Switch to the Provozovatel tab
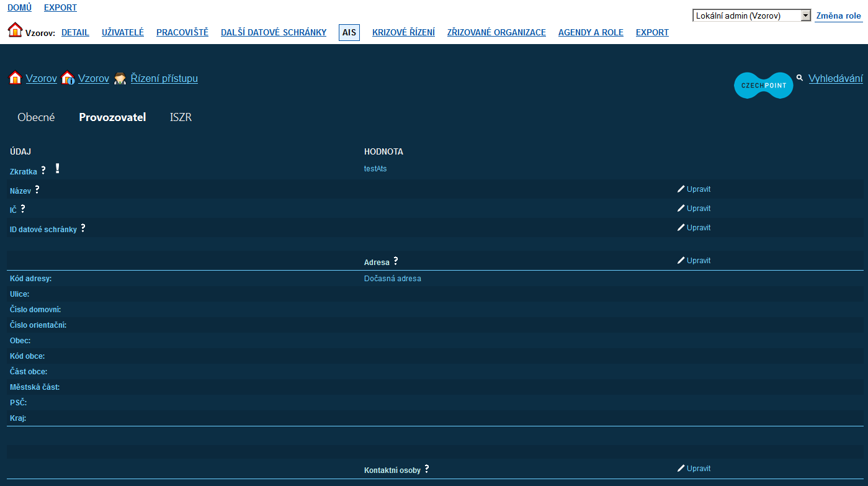 112,117
